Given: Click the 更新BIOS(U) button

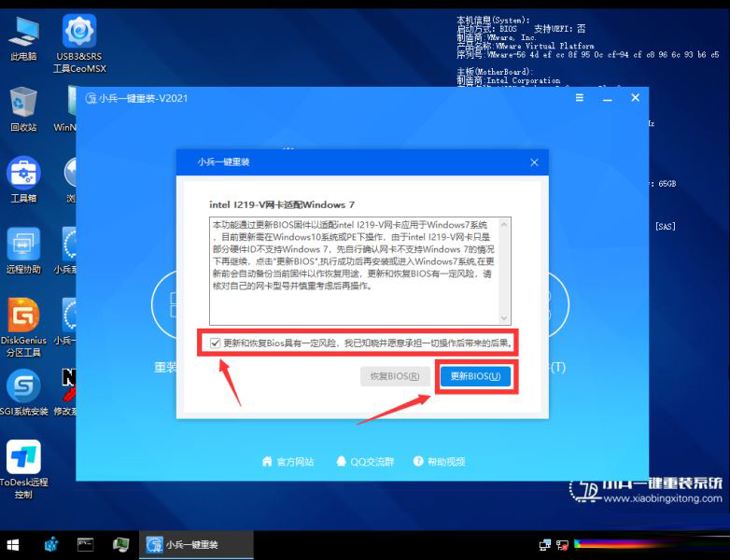Looking at the screenshot, I should 475,376.
